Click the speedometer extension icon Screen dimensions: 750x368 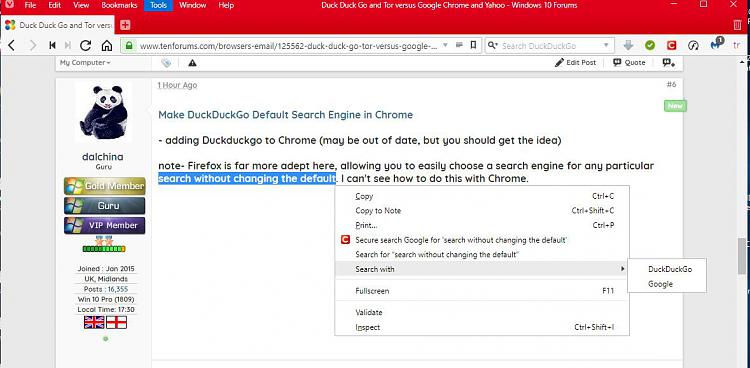click(693, 45)
